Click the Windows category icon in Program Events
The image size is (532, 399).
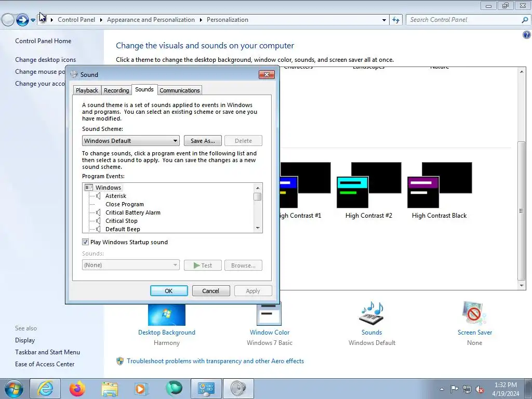click(x=89, y=187)
